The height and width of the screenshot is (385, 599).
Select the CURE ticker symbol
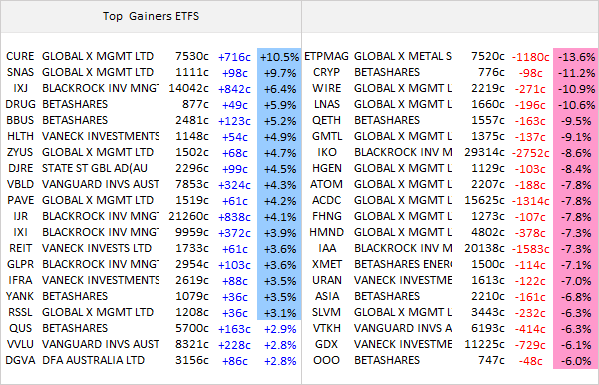click(x=20, y=57)
